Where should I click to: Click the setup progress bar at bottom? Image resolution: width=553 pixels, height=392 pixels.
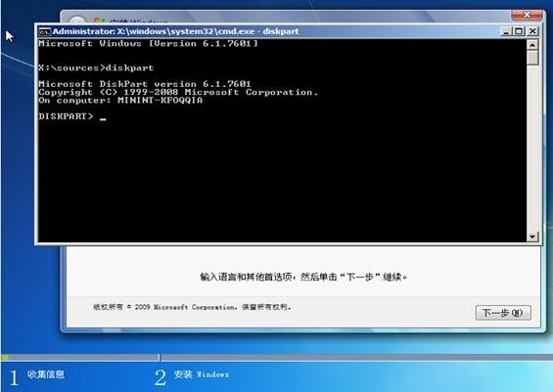(276, 358)
